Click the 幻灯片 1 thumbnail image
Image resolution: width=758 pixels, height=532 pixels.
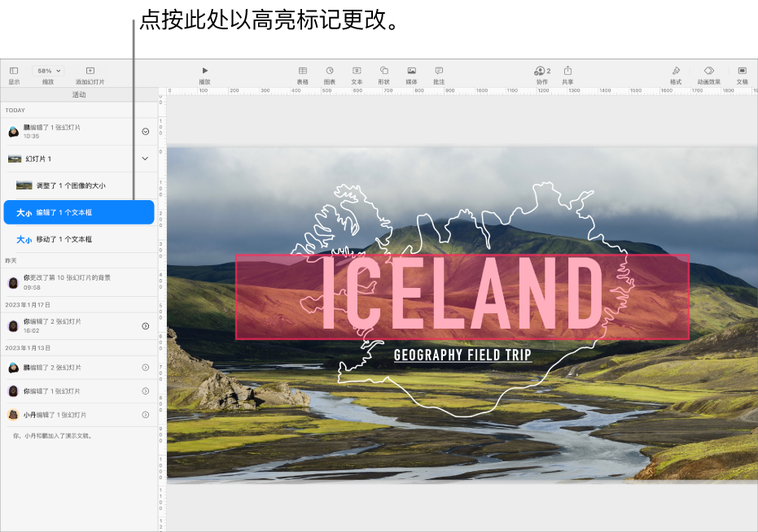click(15, 159)
